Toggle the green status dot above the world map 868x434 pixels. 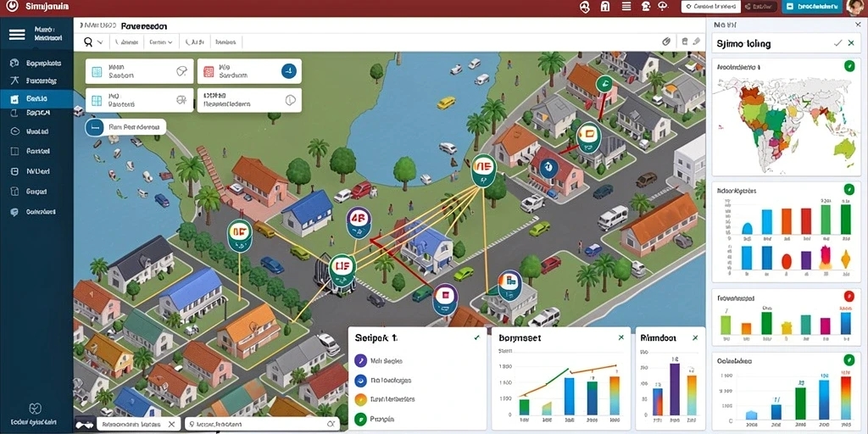click(x=849, y=66)
